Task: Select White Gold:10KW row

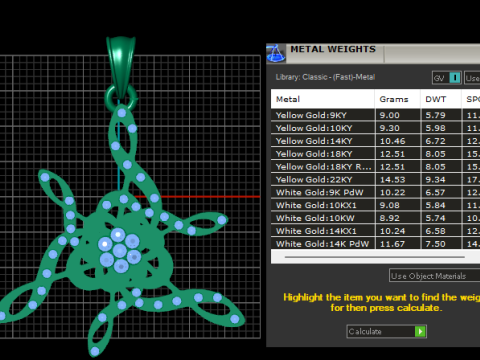Action: tap(375, 218)
